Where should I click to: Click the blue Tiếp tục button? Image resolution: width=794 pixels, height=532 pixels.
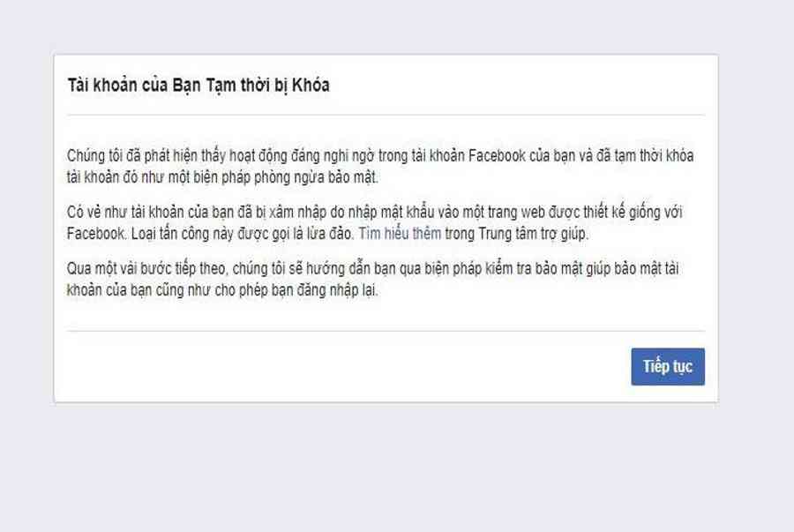click(x=668, y=366)
